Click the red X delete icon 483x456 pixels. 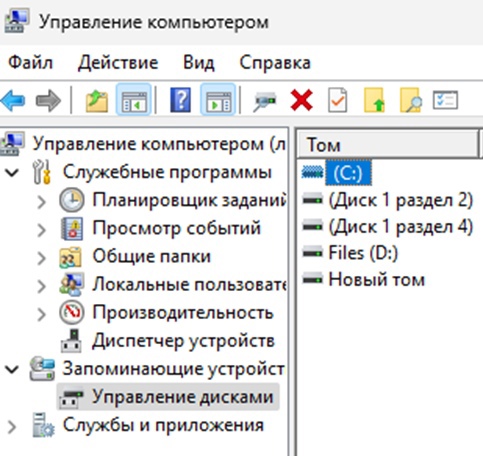[x=301, y=100]
